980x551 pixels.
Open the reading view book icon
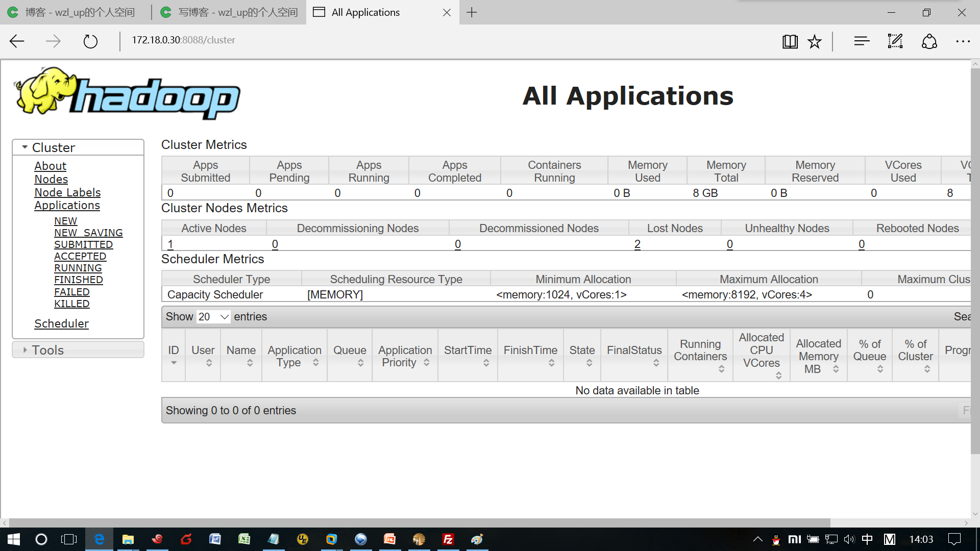790,41
